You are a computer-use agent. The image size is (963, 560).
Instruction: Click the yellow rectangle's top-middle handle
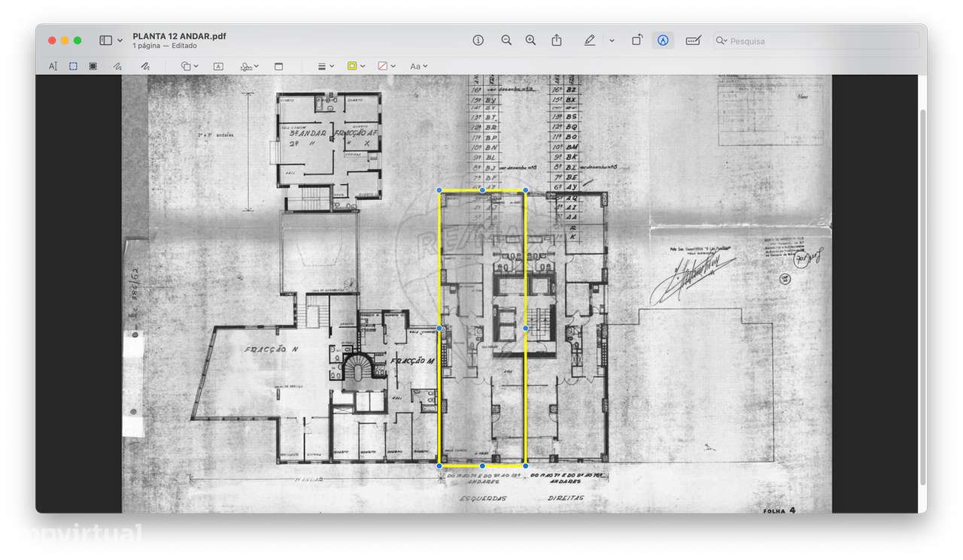point(482,191)
